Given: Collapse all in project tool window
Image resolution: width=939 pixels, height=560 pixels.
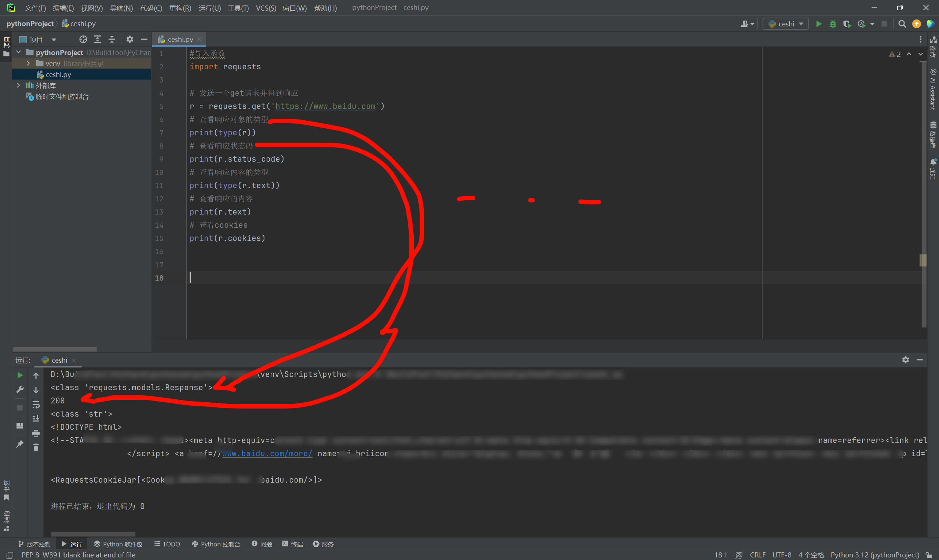Looking at the screenshot, I should (x=112, y=39).
